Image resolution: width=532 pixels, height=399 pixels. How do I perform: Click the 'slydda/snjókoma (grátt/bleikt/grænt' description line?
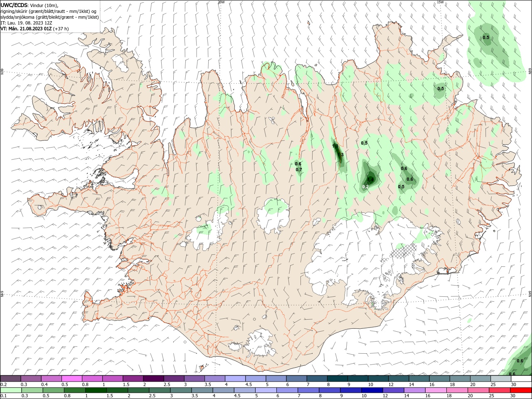[x=49, y=17]
